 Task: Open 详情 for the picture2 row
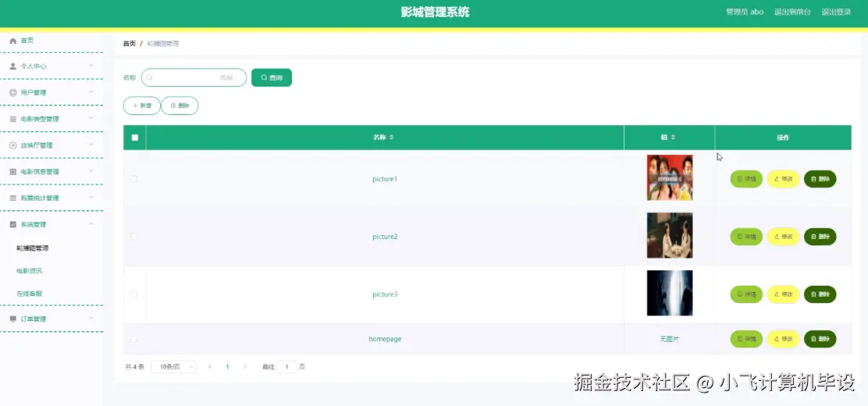tap(746, 237)
